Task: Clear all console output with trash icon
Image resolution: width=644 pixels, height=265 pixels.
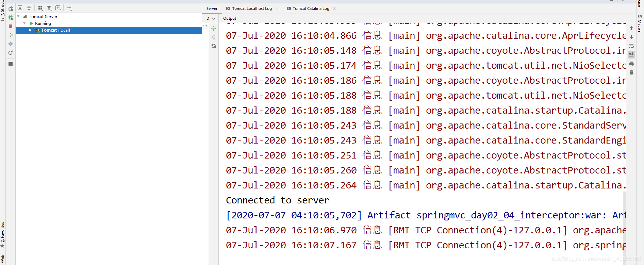Action: (631, 72)
